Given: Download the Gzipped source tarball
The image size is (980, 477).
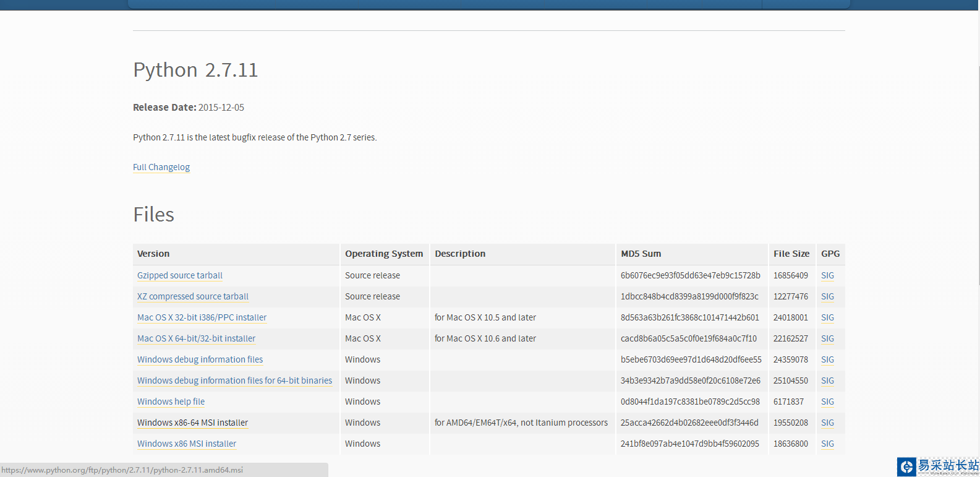Looking at the screenshot, I should (180, 275).
